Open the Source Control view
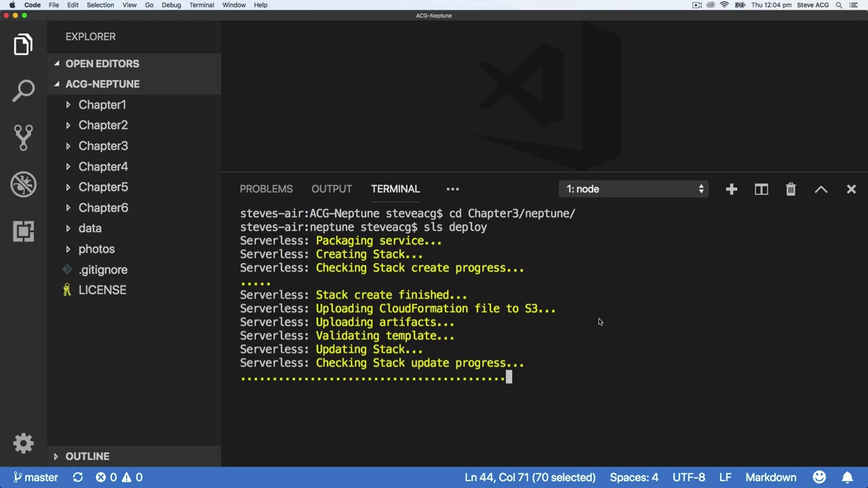This screenshot has height=488, width=868. [23, 138]
